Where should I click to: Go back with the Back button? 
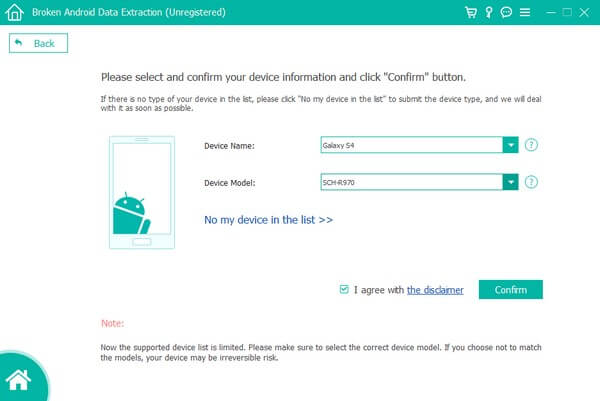(x=38, y=43)
